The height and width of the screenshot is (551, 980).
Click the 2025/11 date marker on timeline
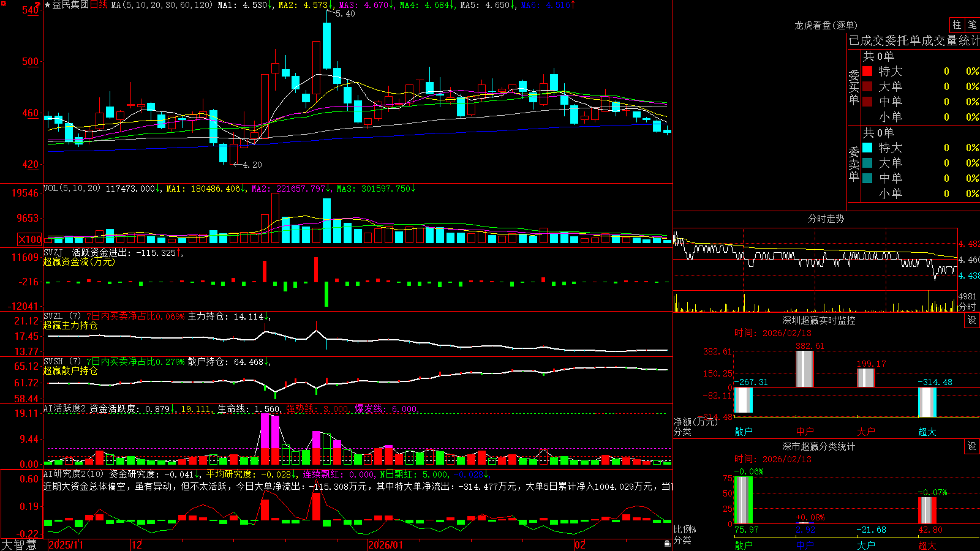66,545
